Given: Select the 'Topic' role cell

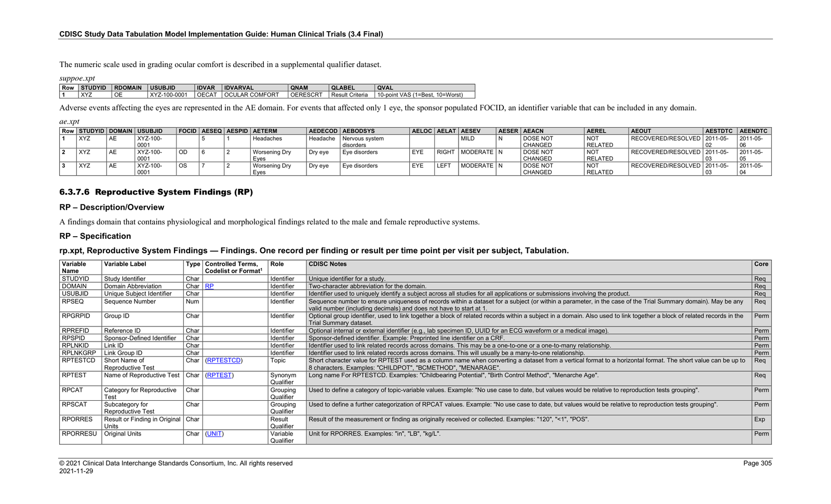Looking at the screenshot, I should coord(287,364).
